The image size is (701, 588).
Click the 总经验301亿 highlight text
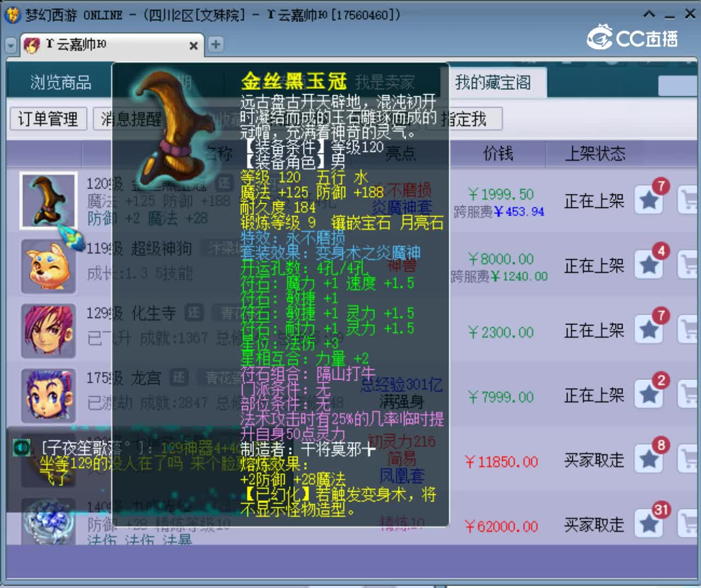[401, 385]
